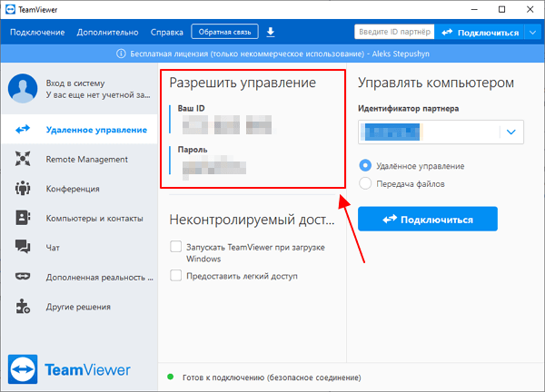545x392 pixels.
Task: Select Удалённое управление radio button
Action: [365, 166]
